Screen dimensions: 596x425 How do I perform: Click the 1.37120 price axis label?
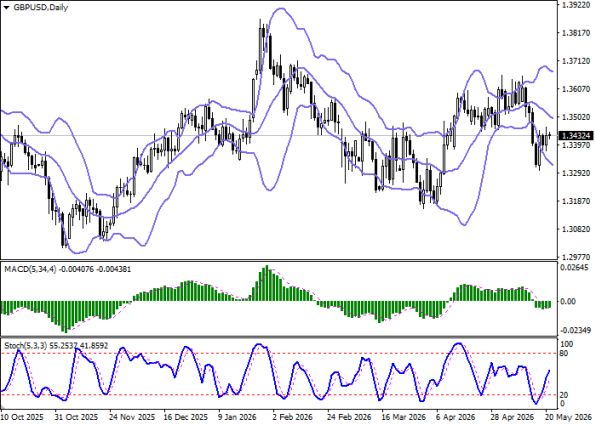point(576,61)
